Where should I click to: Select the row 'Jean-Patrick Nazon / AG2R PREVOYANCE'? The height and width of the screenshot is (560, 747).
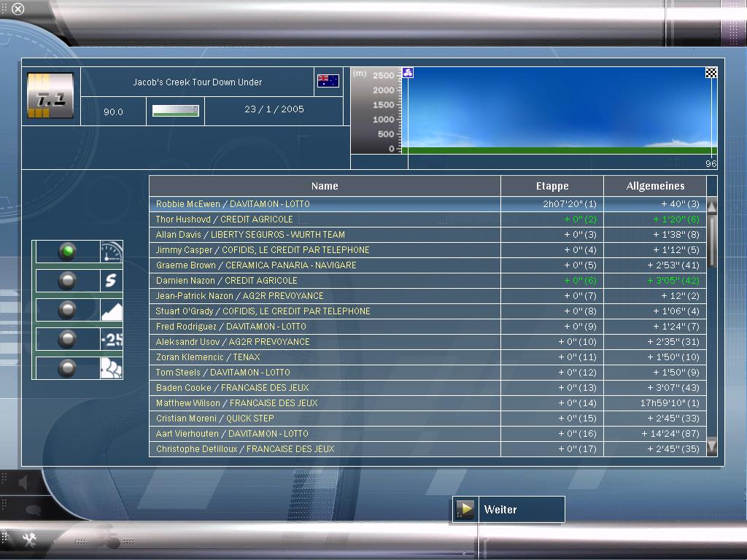click(427, 296)
